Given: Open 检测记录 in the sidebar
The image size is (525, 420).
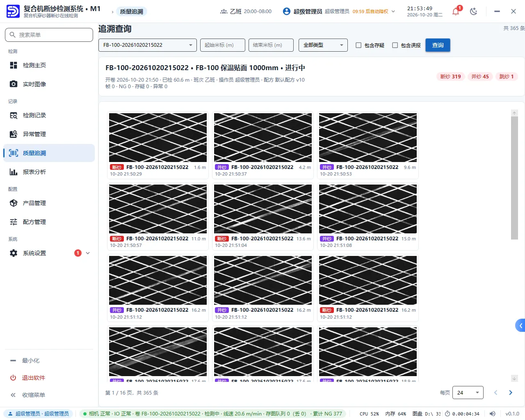Looking at the screenshot, I should click(49, 115).
